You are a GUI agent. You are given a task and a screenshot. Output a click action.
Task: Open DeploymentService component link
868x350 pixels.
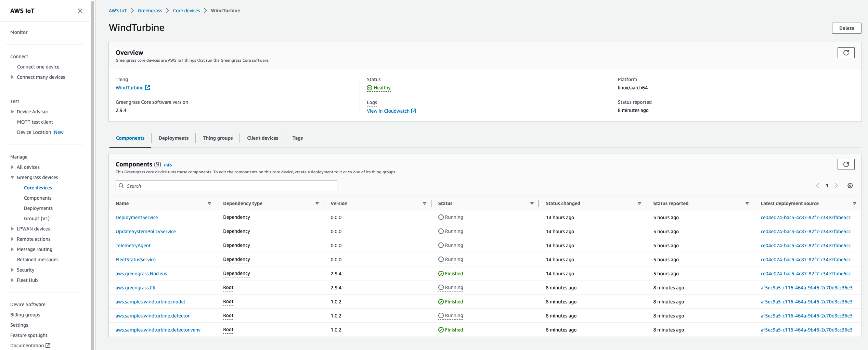click(x=137, y=217)
